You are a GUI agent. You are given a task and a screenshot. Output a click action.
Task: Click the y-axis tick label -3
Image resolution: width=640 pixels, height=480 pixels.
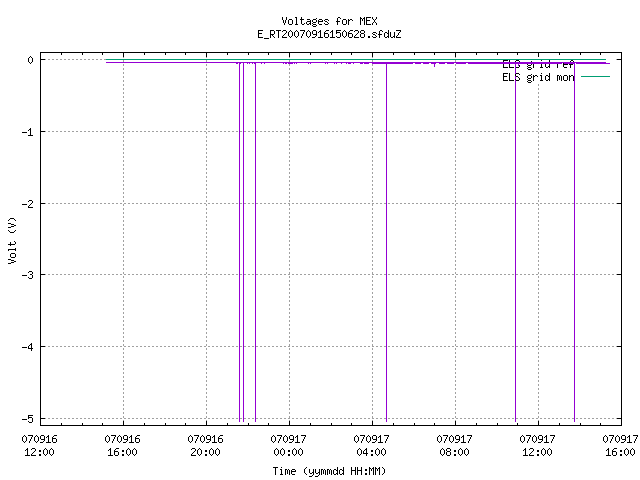(27, 275)
